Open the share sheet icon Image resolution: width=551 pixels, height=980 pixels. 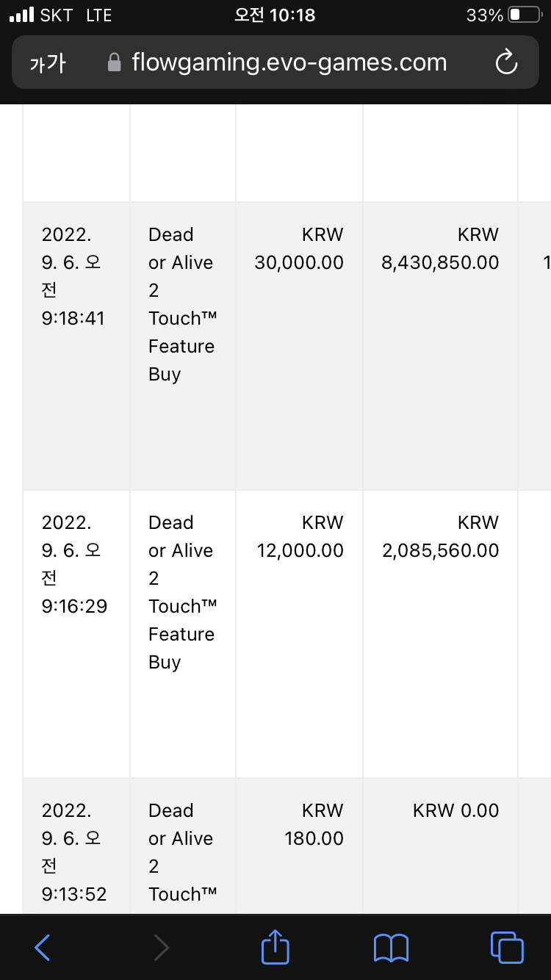tap(275, 946)
